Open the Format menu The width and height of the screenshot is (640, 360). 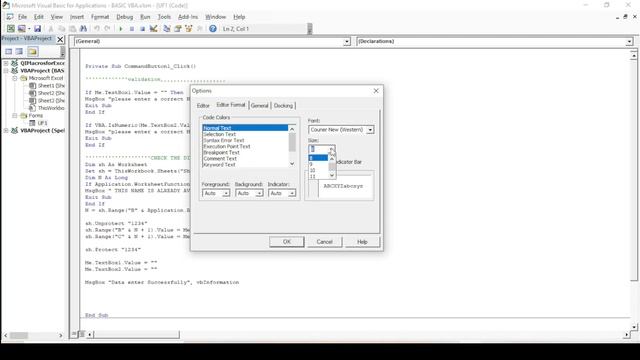coord(100,17)
